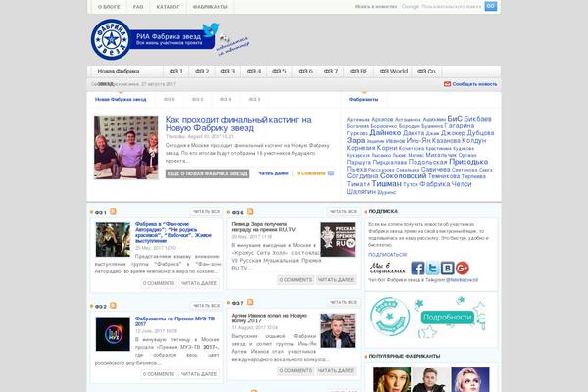Screen dimensions: 588x392
Task: Click the Twitter bird icon beside the logo
Action: click(211, 29)
